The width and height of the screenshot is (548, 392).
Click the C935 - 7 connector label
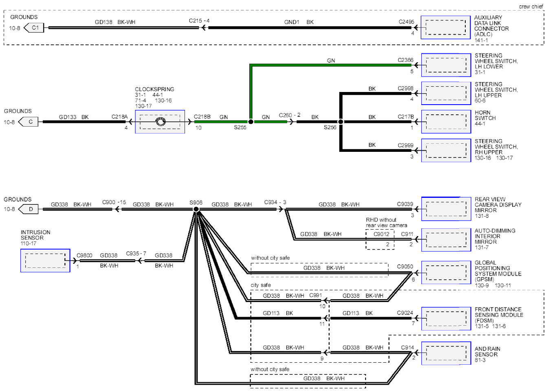click(x=136, y=254)
